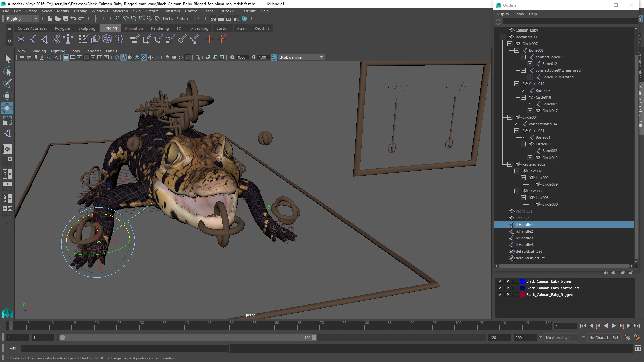
Task: Click the Create Joints shelf icon
Action: pyautogui.click(x=33, y=39)
